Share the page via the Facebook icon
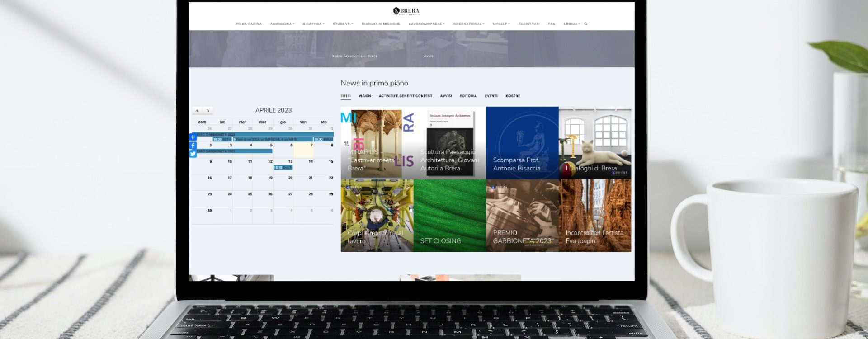Screen dimensions: 868x339 coord(193,146)
